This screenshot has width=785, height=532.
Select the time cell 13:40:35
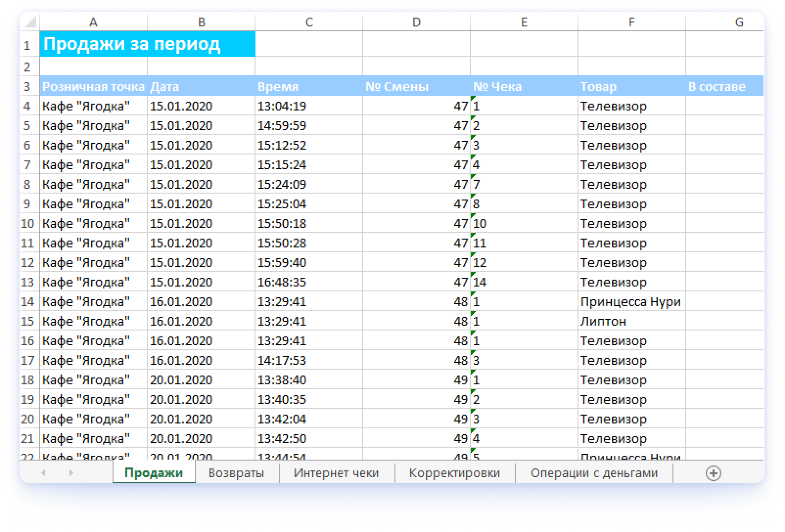(309, 399)
